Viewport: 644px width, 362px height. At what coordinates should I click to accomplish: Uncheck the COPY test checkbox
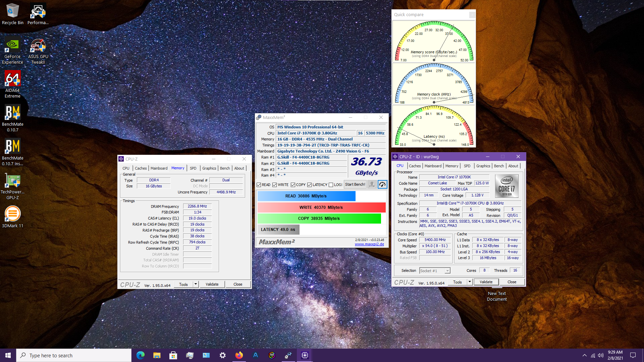point(293,185)
